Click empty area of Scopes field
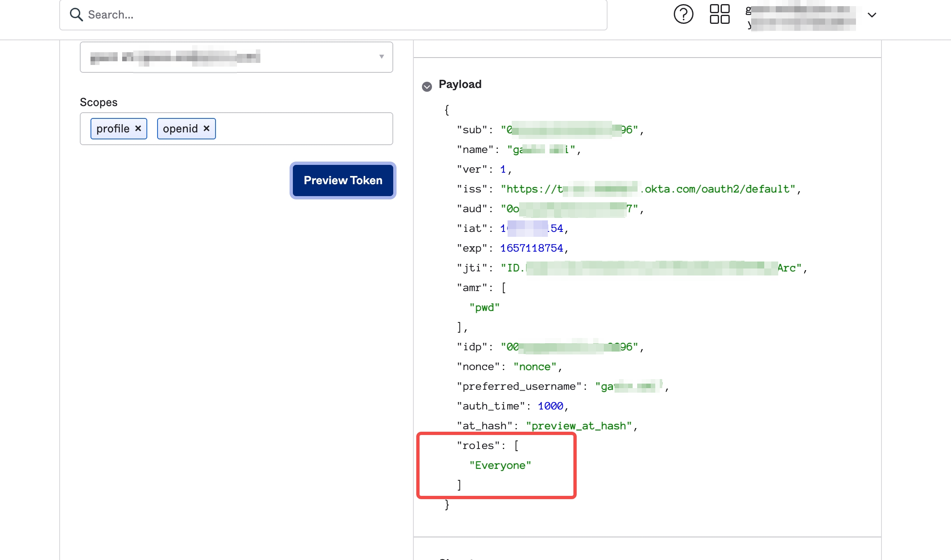Viewport: 951px width, 560px height. 304,129
